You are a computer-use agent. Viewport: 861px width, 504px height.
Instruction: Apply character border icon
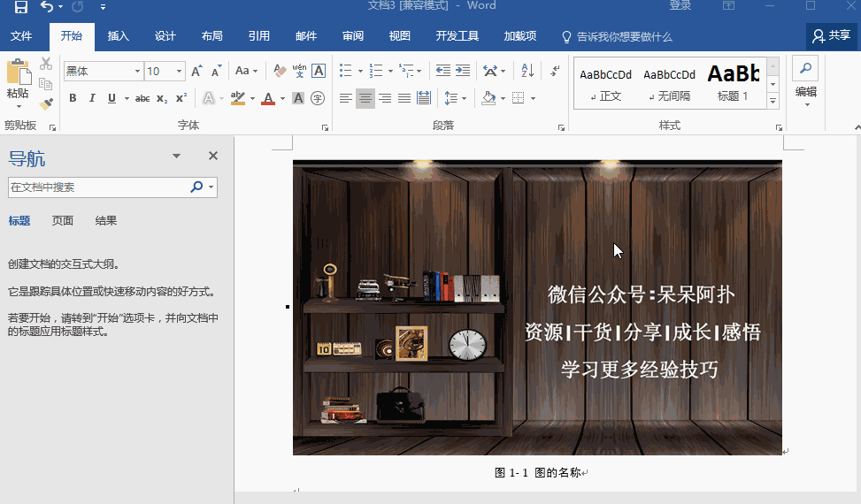[x=319, y=71]
